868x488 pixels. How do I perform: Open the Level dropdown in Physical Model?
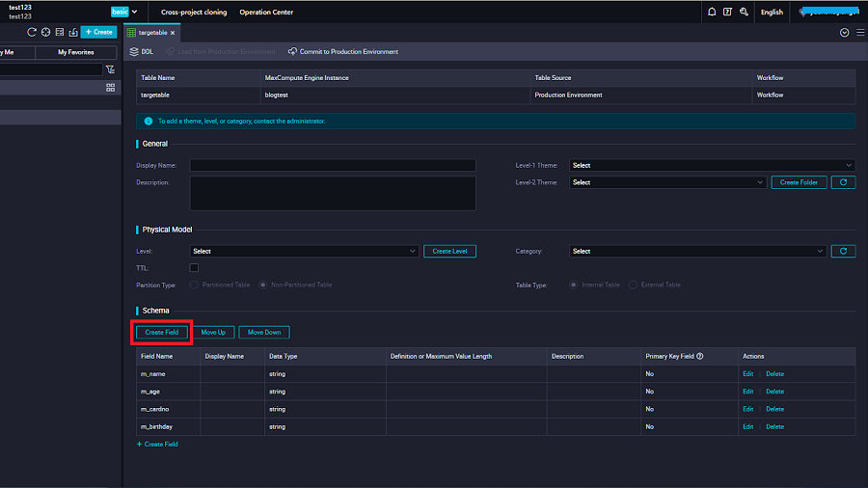click(x=304, y=251)
